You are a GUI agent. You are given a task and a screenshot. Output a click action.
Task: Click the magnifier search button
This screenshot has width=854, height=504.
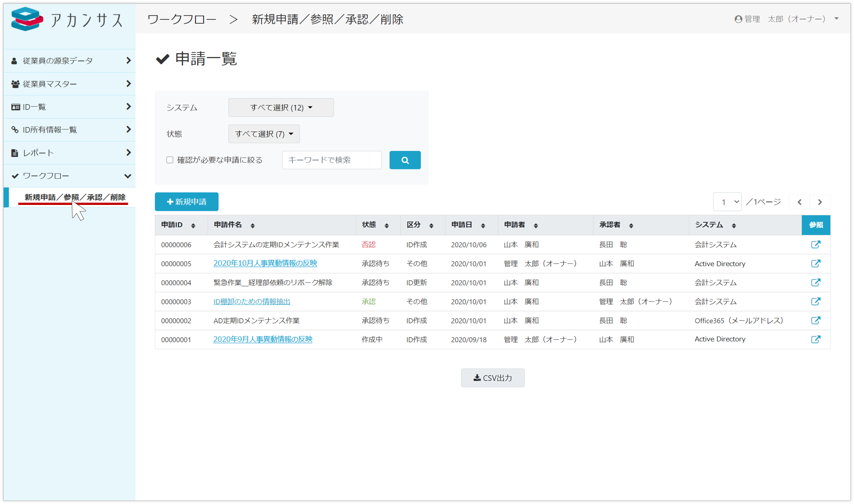coord(404,160)
